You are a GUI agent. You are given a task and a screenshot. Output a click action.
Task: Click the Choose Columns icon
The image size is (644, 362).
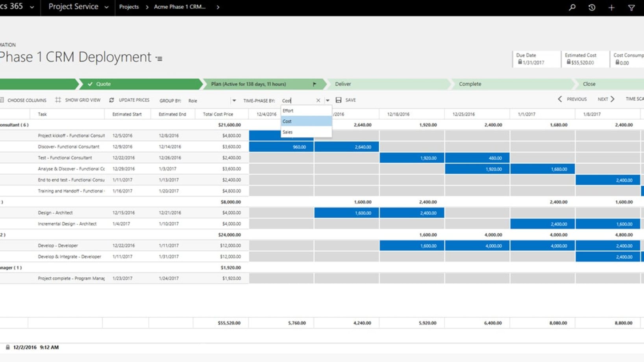pyautogui.click(x=2, y=100)
